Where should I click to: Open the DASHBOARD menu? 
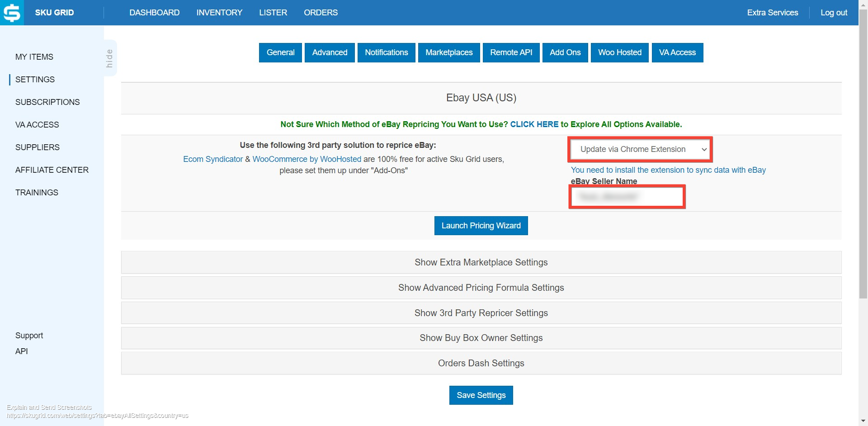pos(155,13)
